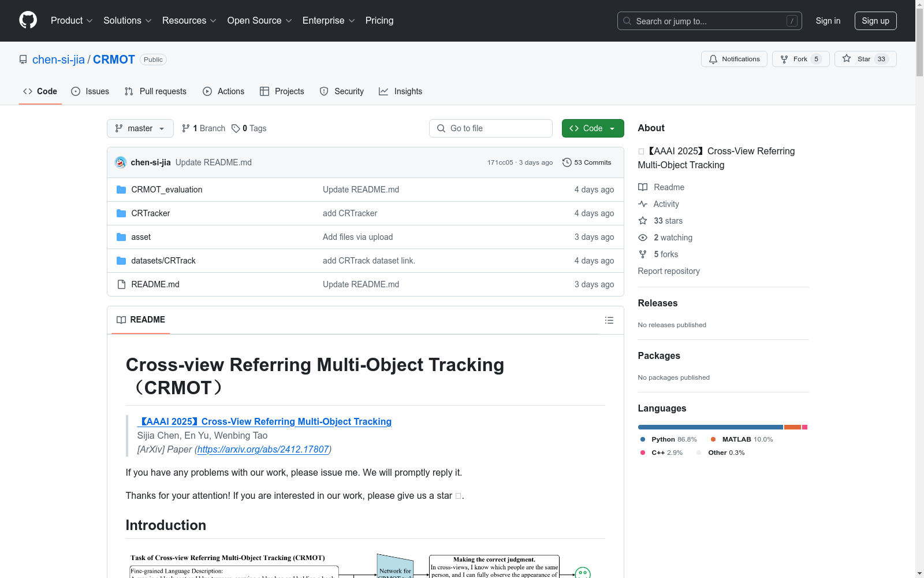Click Report repository

click(669, 271)
